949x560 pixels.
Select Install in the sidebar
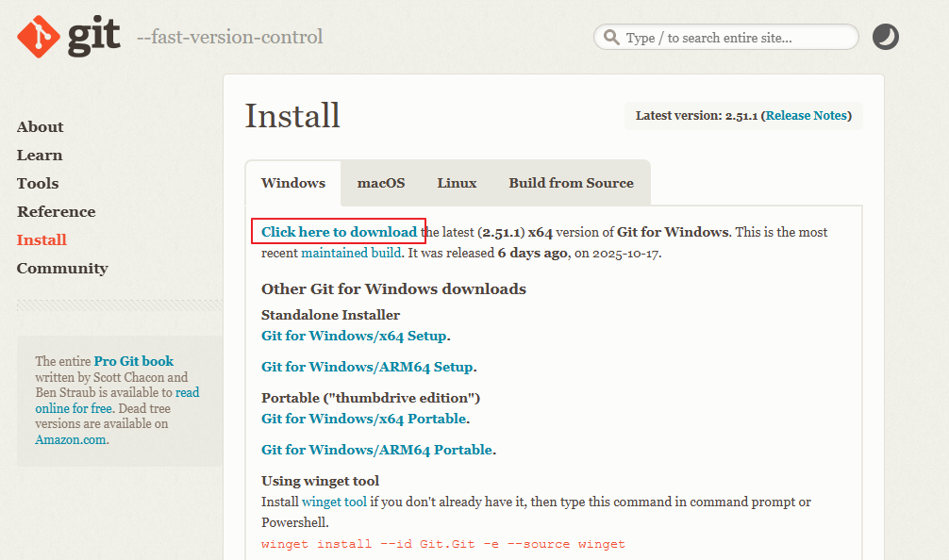[x=42, y=240]
